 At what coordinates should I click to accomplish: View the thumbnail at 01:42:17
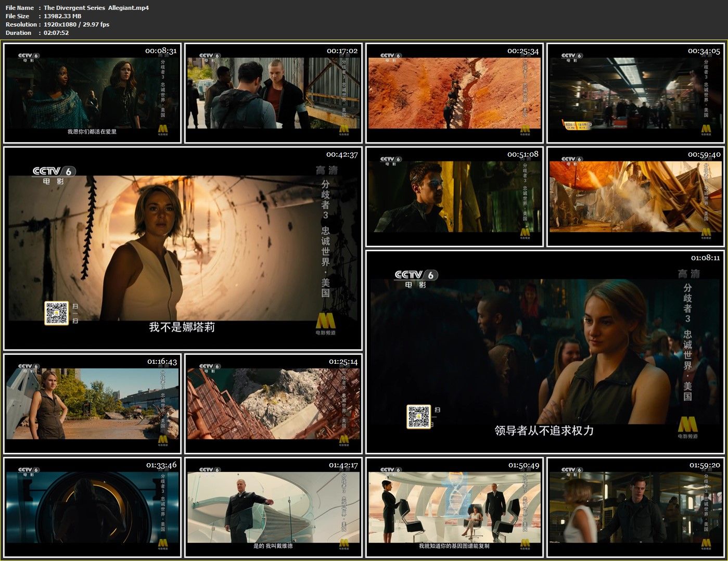(273, 507)
